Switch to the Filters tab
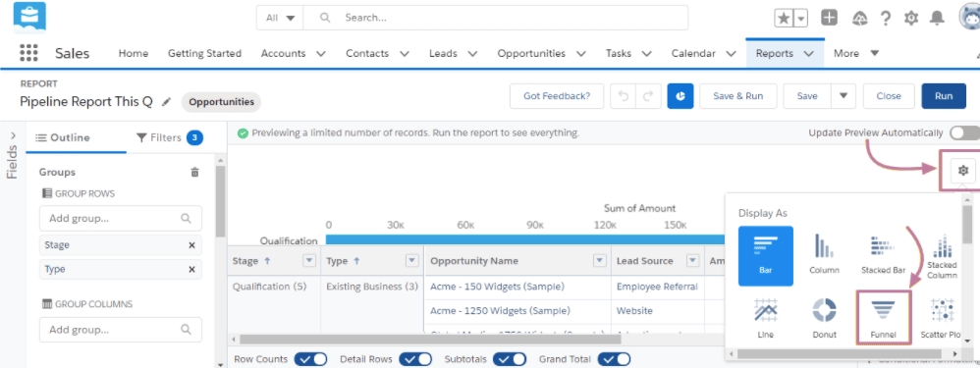The height and width of the screenshot is (368, 980). [x=169, y=137]
